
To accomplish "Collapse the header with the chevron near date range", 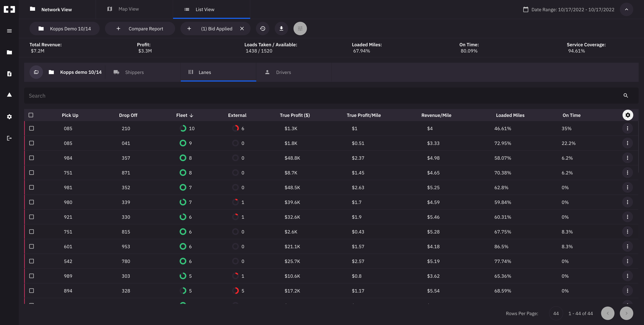I will (x=626, y=9).
